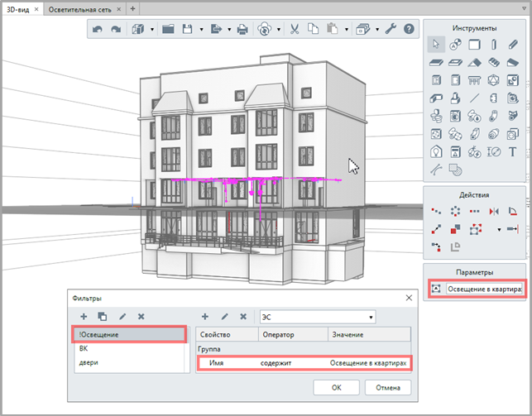Expand the paste options dropdown arrow
This screenshot has width=532, height=416.
(346, 29)
